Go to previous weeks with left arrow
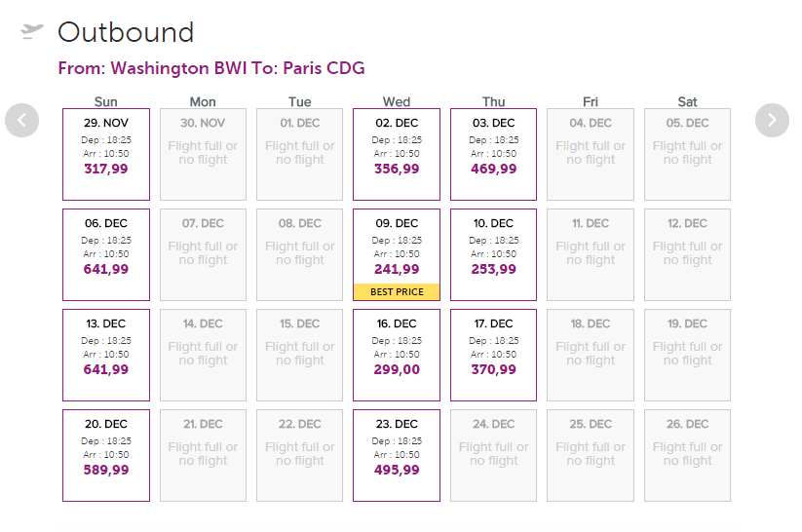The image size is (802, 532). [22, 120]
